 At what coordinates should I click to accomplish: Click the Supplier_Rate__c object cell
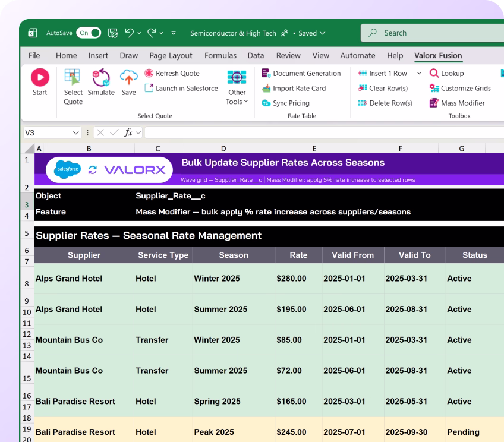pos(171,196)
